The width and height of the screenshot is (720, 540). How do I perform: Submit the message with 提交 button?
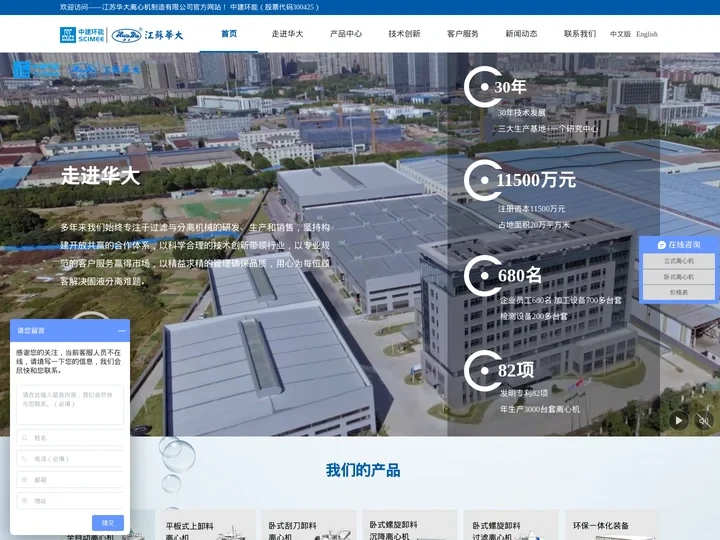point(108,523)
